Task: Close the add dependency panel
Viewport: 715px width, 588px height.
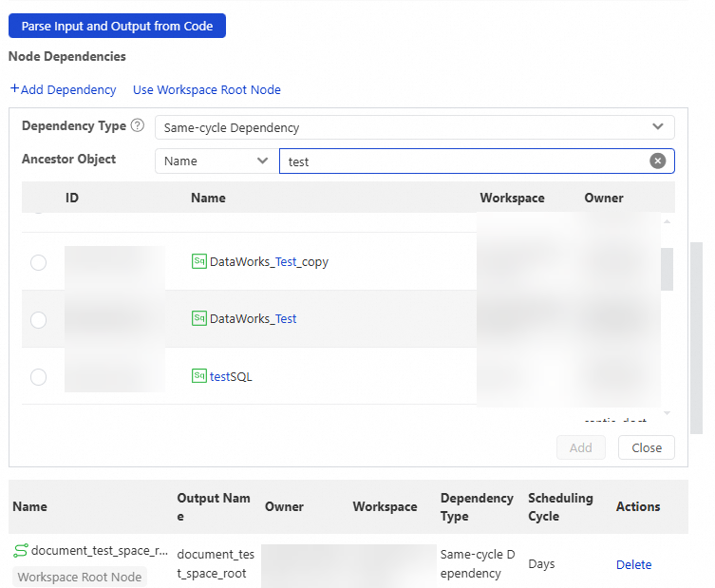Action: pos(646,448)
